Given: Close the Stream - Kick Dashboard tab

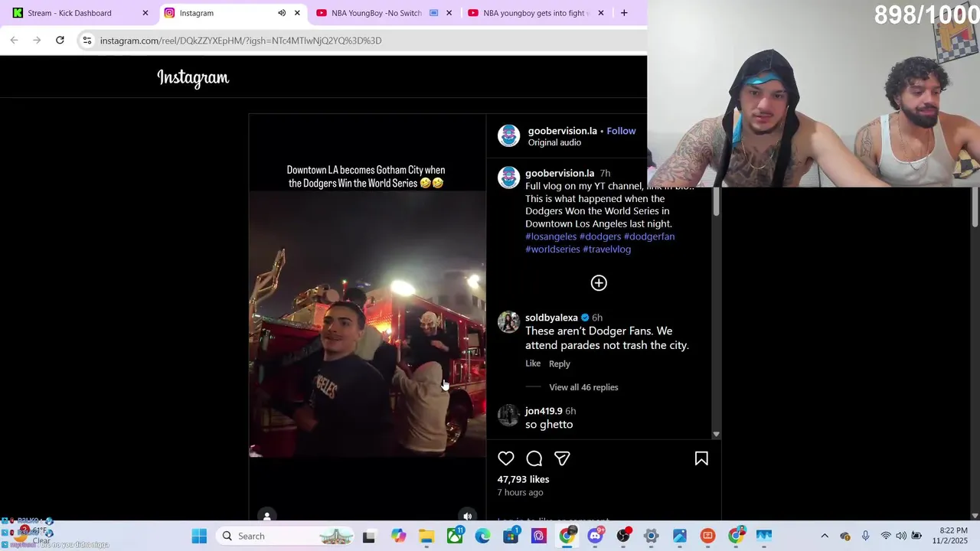Looking at the screenshot, I should point(145,13).
